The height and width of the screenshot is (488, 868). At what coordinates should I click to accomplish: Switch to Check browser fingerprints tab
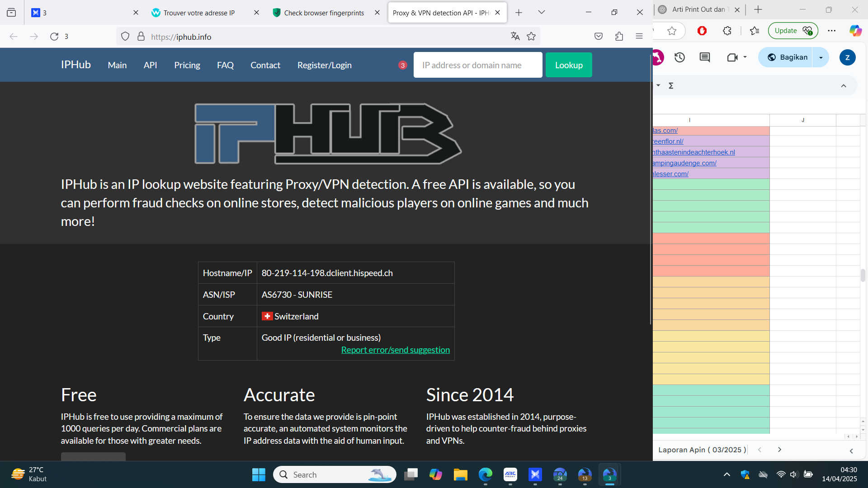point(324,13)
